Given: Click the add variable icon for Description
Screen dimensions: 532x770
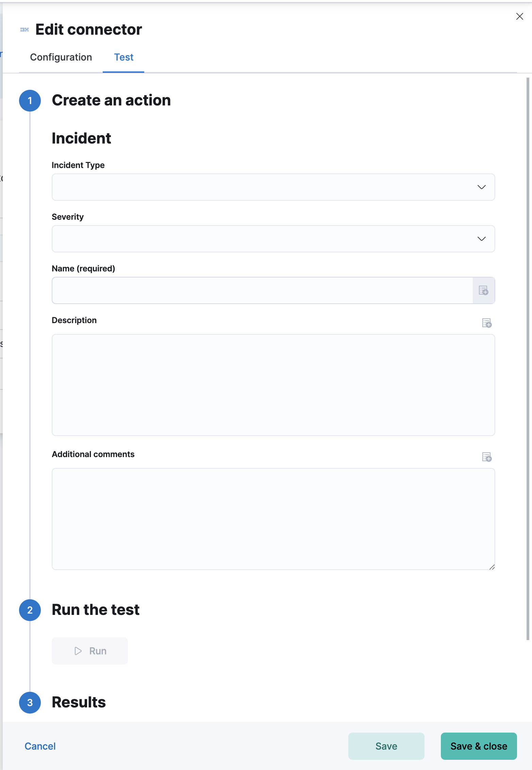Looking at the screenshot, I should click(x=486, y=323).
